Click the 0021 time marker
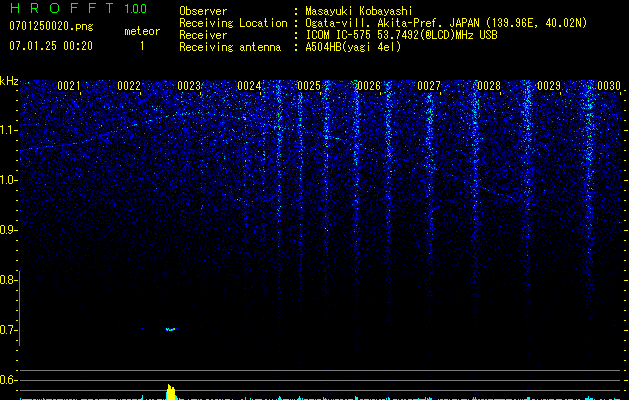 69,86
